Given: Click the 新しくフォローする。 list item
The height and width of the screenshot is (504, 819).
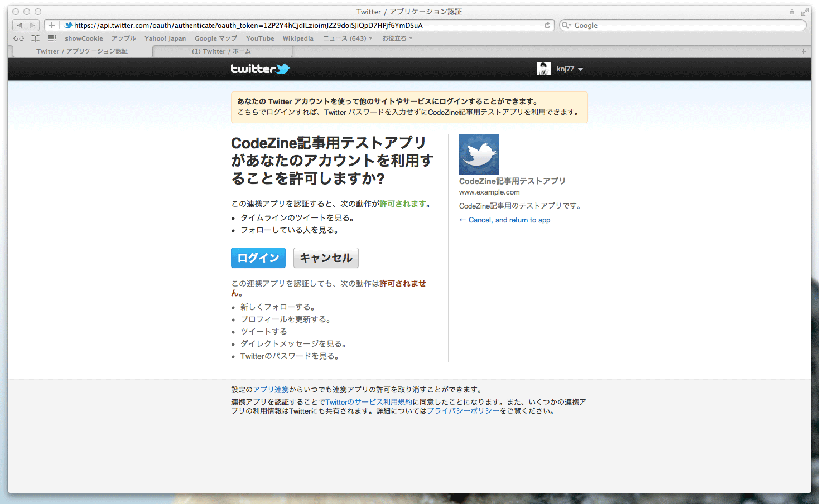Looking at the screenshot, I should pos(278,307).
